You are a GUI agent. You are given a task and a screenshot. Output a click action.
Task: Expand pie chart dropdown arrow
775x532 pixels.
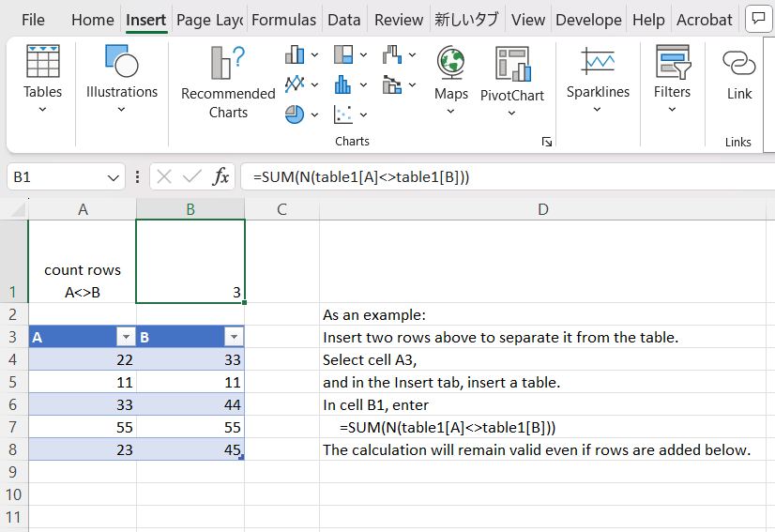[314, 114]
